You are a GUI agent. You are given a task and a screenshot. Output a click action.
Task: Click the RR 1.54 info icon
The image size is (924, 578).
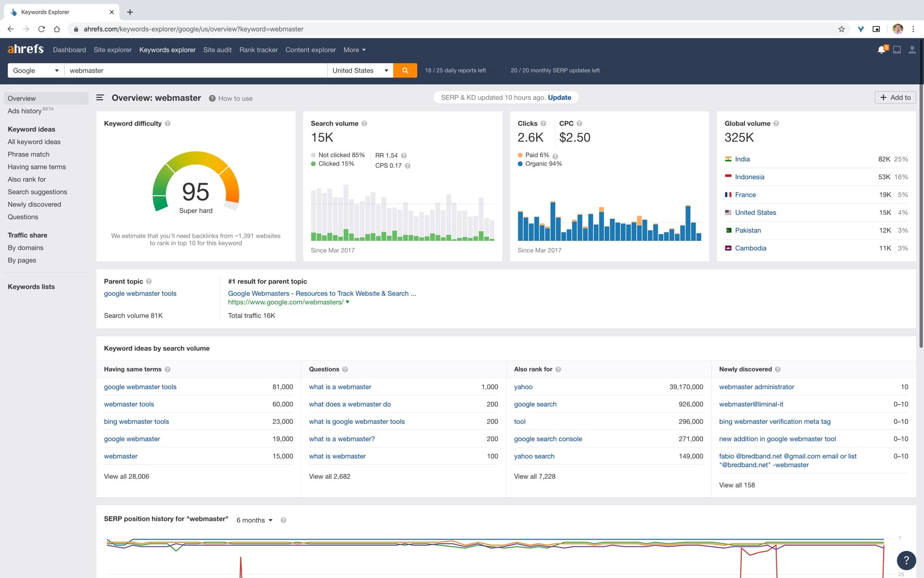tap(404, 156)
